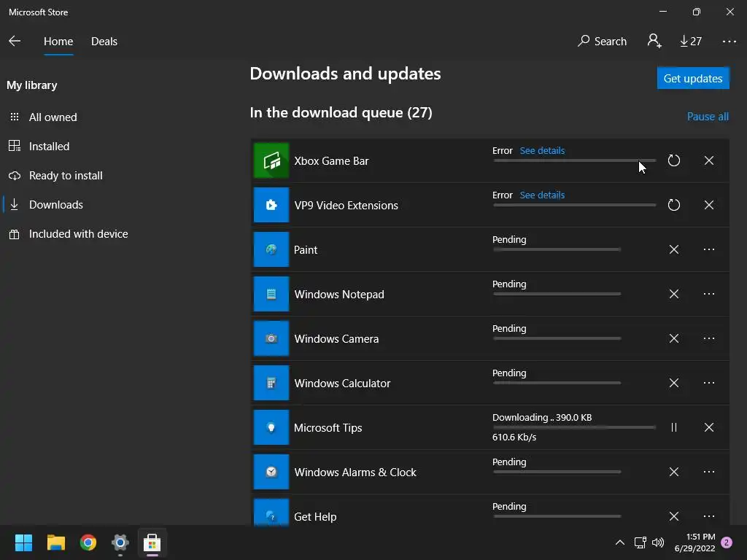This screenshot has width=747, height=560.
Task: Open more options for Windows Notepad
Action: 709,294
